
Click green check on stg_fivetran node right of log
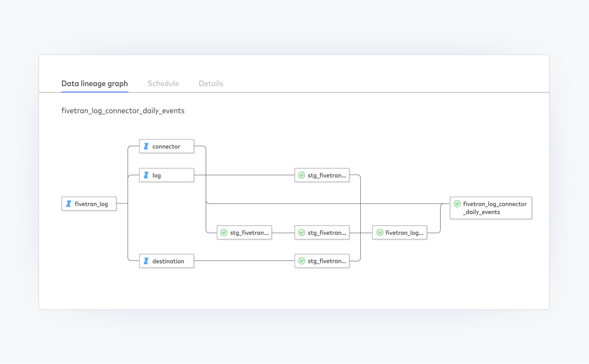pos(302,175)
